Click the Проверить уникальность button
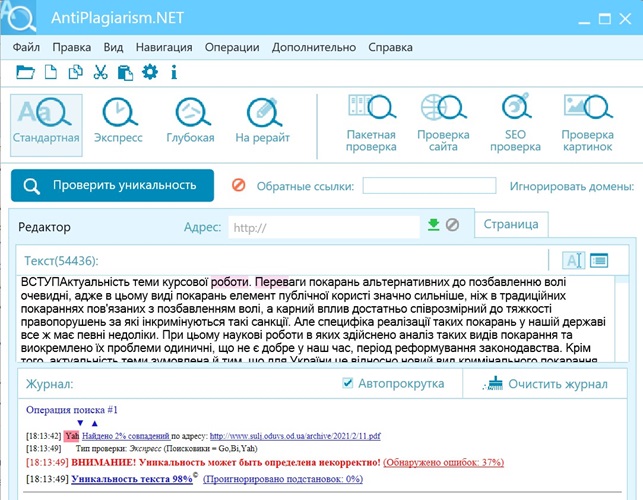643x500 pixels. pos(112,185)
